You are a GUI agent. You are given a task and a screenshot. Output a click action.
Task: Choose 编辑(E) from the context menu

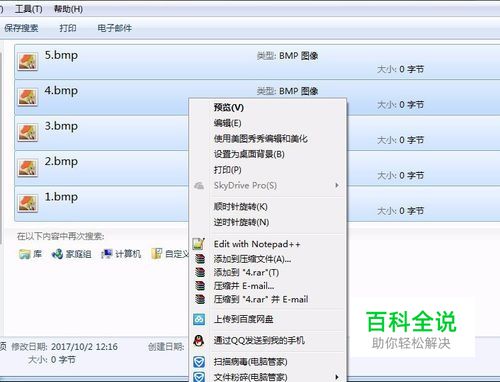click(x=227, y=123)
